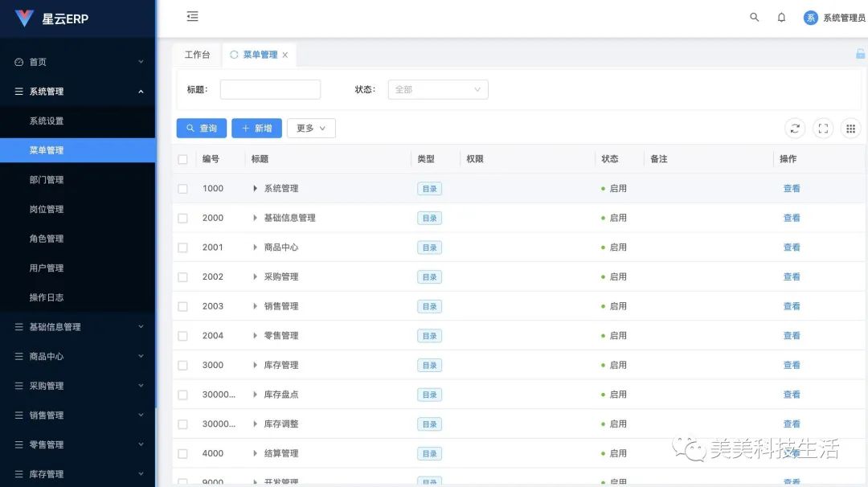Viewport: 868px width, 487px height.
Task: Select the checkbox for row 1000 系统管理
Action: (183, 188)
